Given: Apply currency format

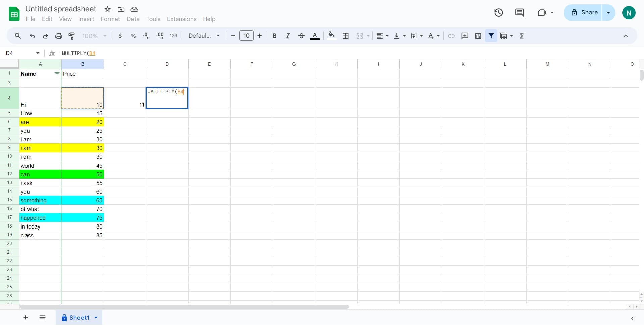Looking at the screenshot, I should (120, 36).
